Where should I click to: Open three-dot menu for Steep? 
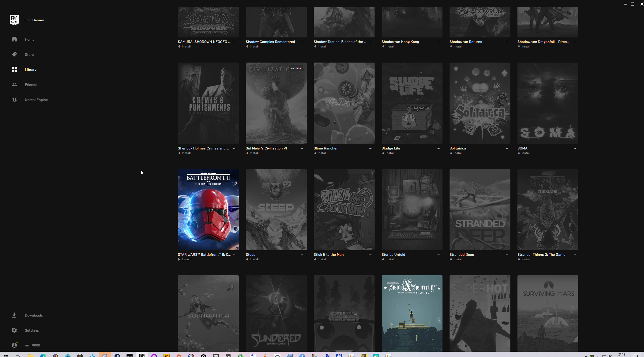point(303,255)
